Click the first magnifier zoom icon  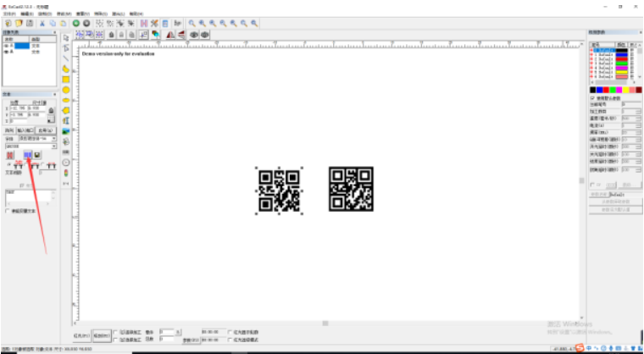click(x=192, y=23)
